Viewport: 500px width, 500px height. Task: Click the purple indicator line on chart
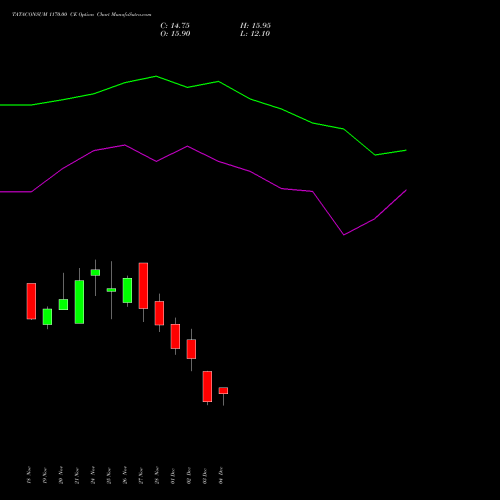pos(218,161)
